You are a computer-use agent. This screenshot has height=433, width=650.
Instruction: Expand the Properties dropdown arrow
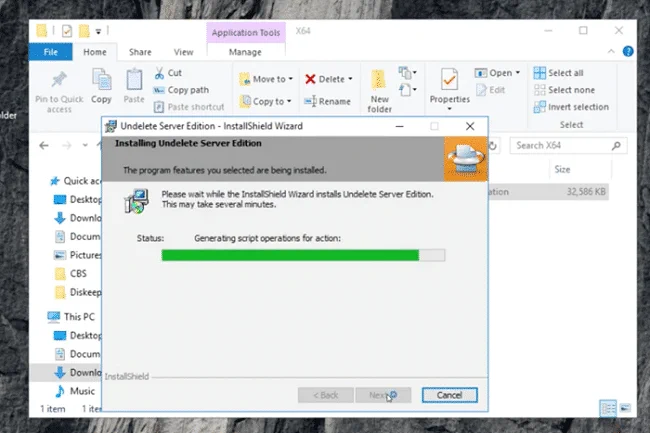449,109
